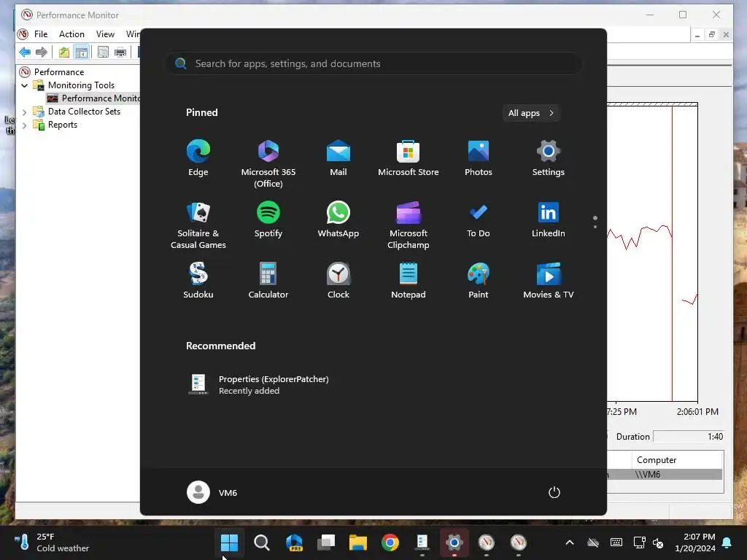
Task: Launch Sudoku game
Action: click(x=198, y=281)
